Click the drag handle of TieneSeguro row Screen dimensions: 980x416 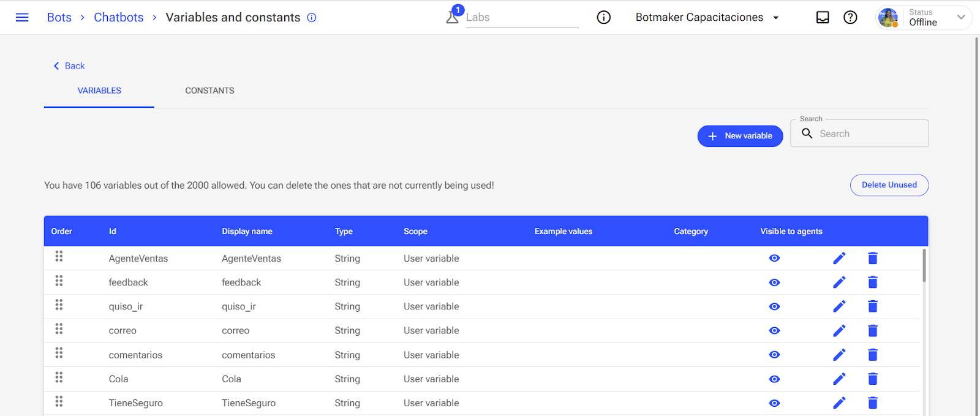[x=59, y=401]
